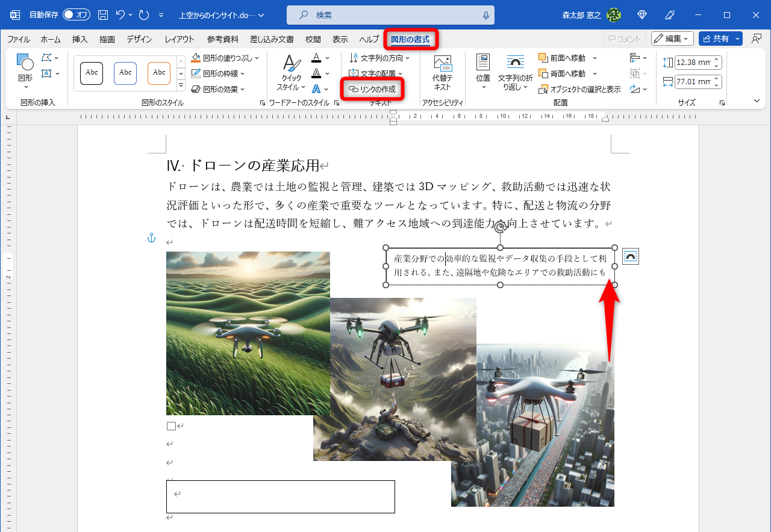
Task: Switch to the 校閲 (Review) ribbon tab
Action: [313, 39]
